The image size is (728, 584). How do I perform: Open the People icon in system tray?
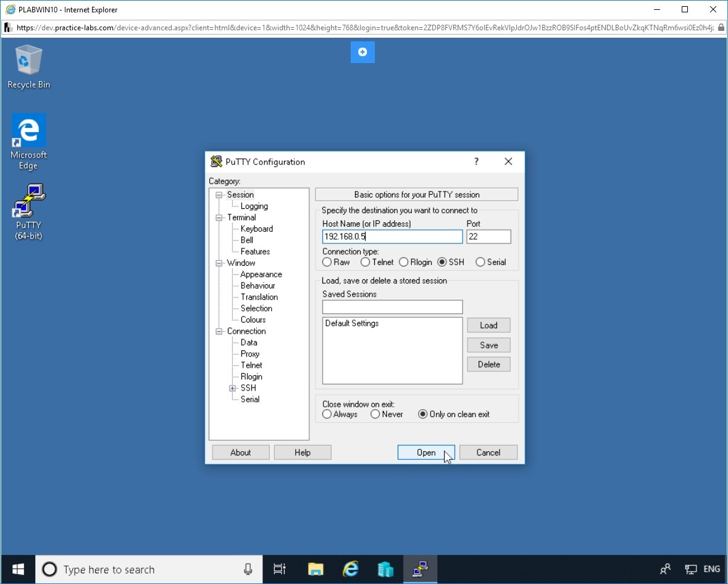665,569
